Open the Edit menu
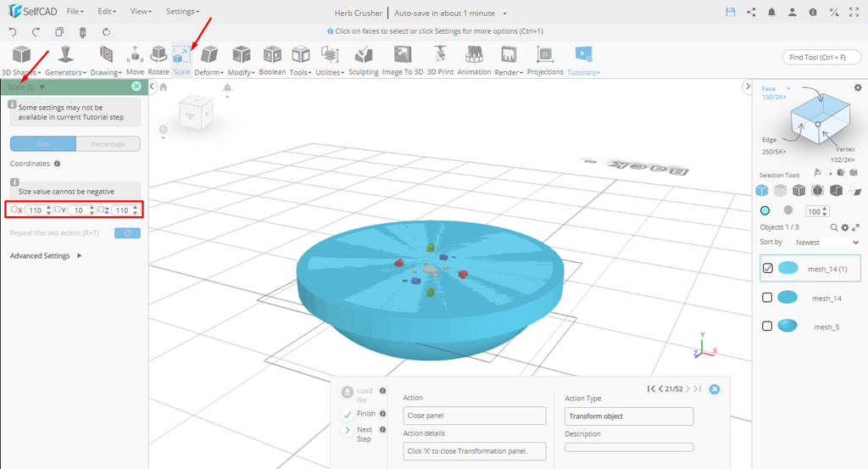 tap(107, 11)
